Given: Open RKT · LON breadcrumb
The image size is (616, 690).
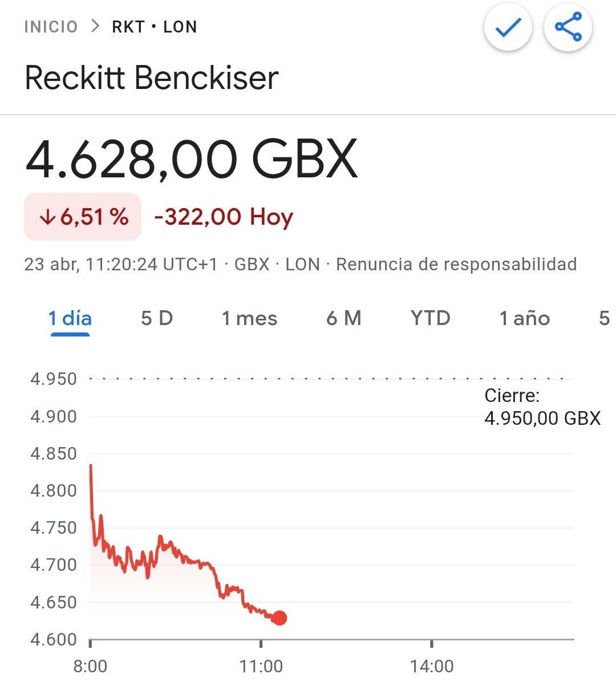Looking at the screenshot, I should click(155, 27).
